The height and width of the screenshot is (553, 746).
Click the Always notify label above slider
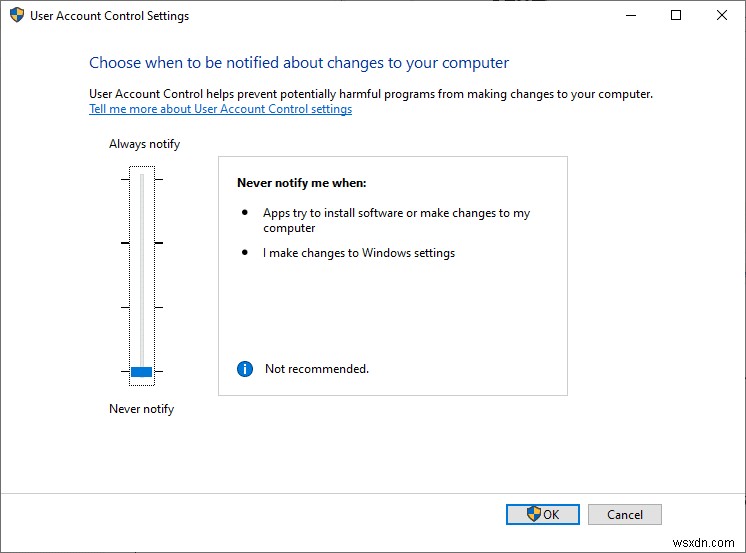[144, 144]
